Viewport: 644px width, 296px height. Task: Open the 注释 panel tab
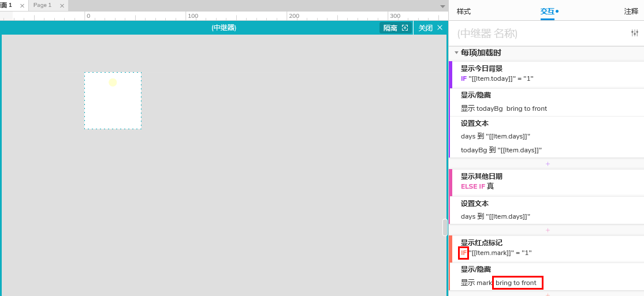[631, 12]
